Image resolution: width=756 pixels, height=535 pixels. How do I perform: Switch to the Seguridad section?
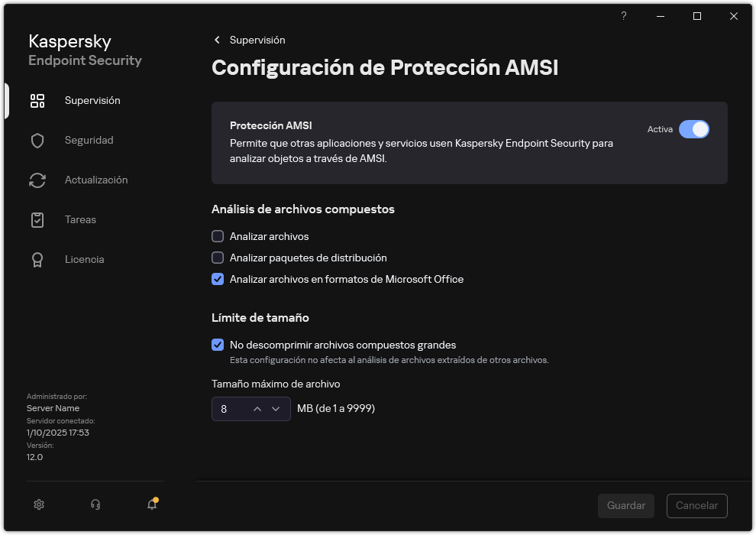(37, 140)
